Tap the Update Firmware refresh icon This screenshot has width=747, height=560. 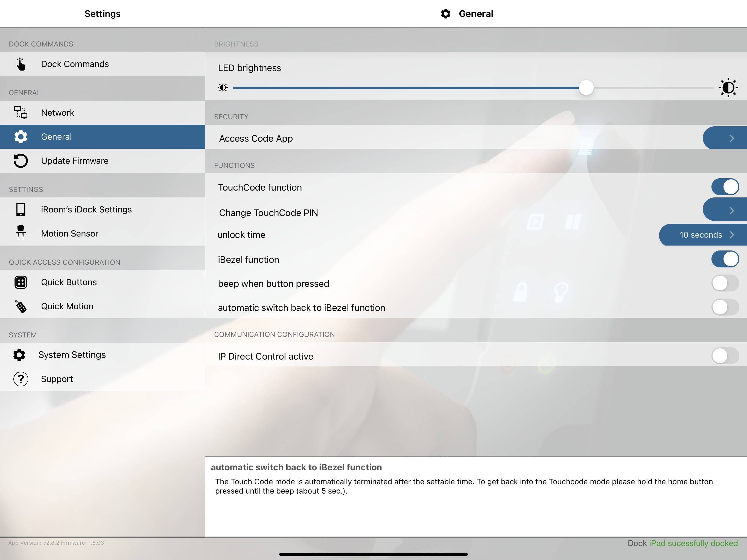point(21,161)
